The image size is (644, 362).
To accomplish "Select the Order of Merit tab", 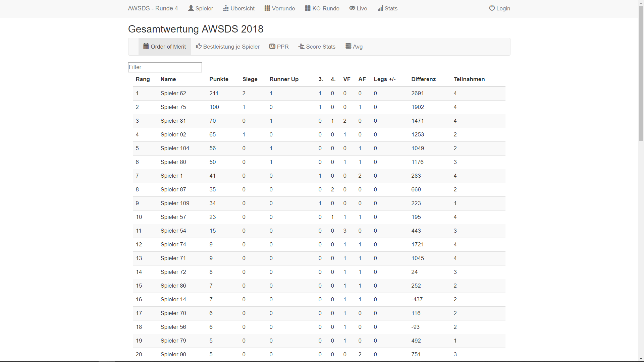I will (164, 47).
